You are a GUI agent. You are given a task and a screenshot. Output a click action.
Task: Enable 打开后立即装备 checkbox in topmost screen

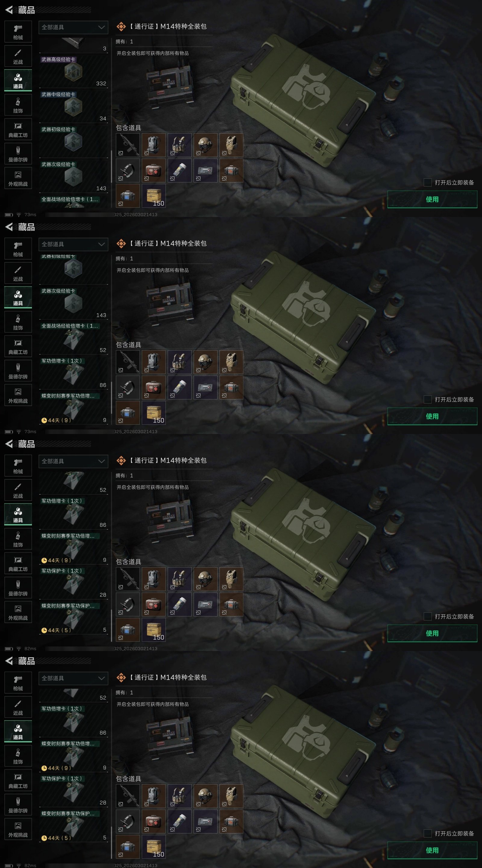click(x=427, y=182)
